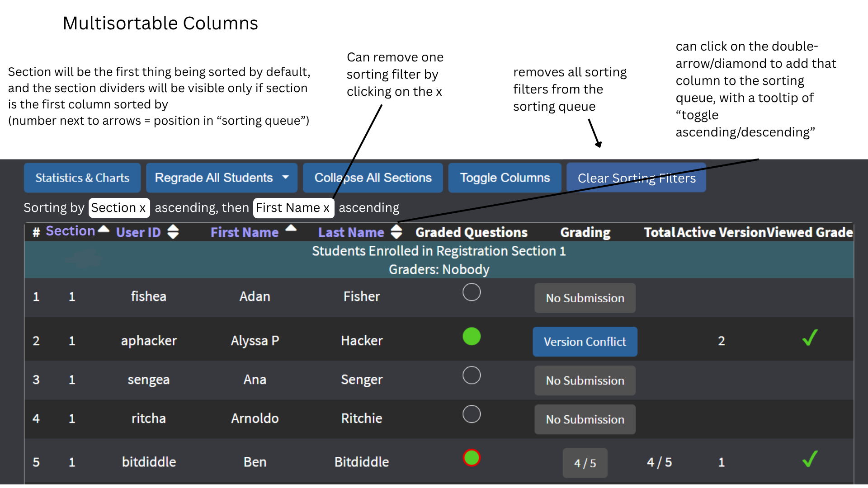Remove the Section sorting filter chip
868x488 pixels.
click(142, 208)
